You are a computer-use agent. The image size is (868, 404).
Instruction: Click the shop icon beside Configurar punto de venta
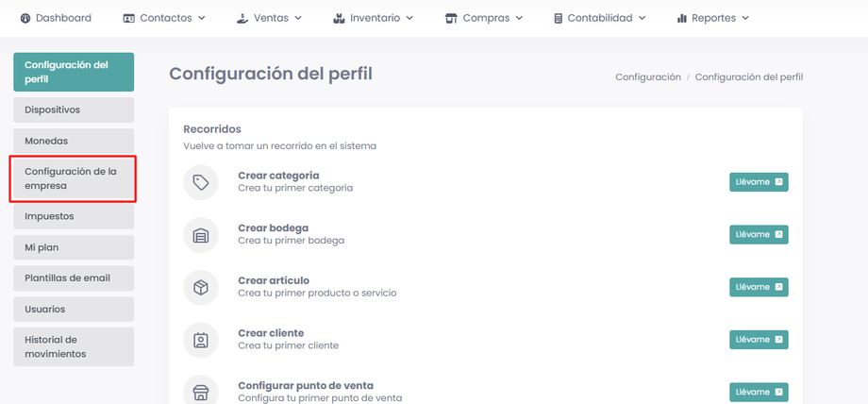click(200, 393)
